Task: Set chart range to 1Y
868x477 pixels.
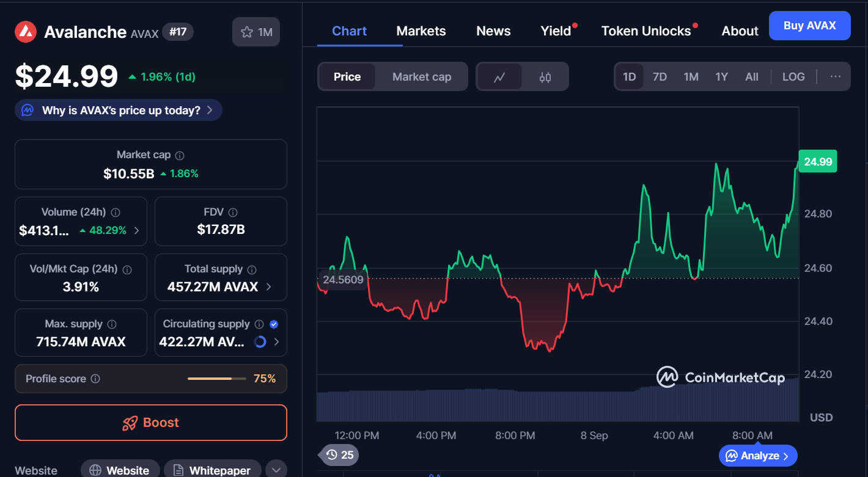Action: tap(722, 77)
